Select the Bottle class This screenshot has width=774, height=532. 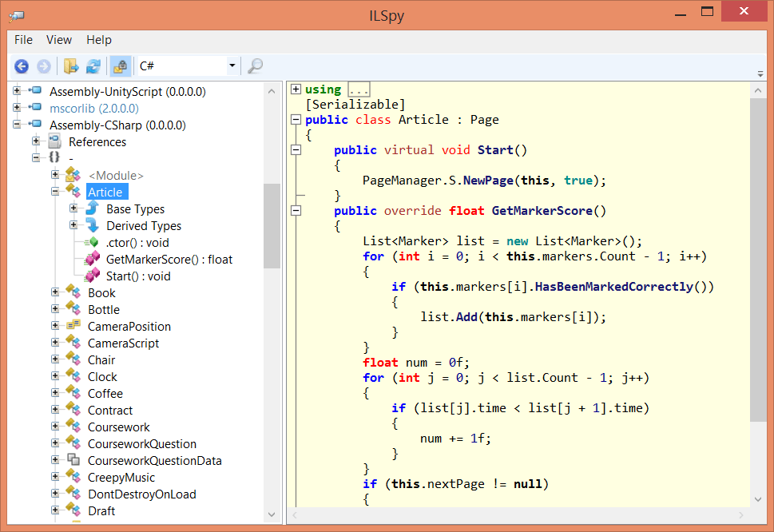point(104,309)
